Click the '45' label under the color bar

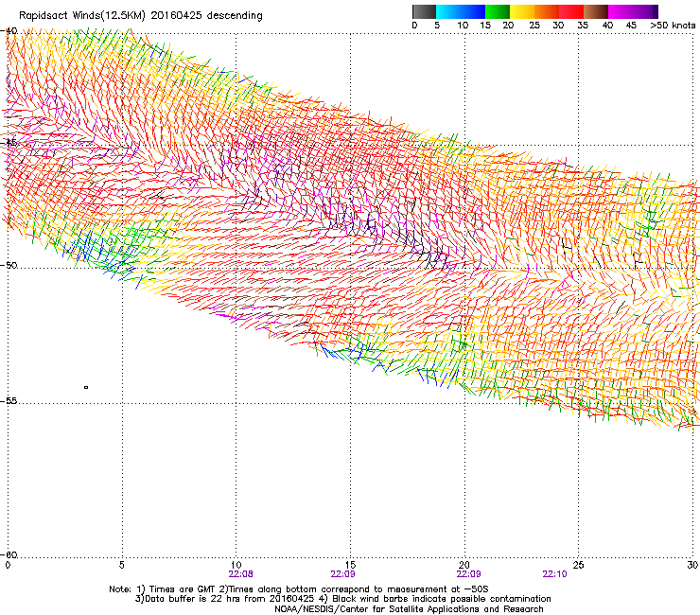[x=631, y=26]
